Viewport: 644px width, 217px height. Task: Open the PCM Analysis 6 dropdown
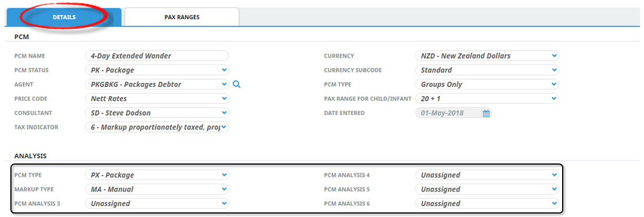click(487, 203)
